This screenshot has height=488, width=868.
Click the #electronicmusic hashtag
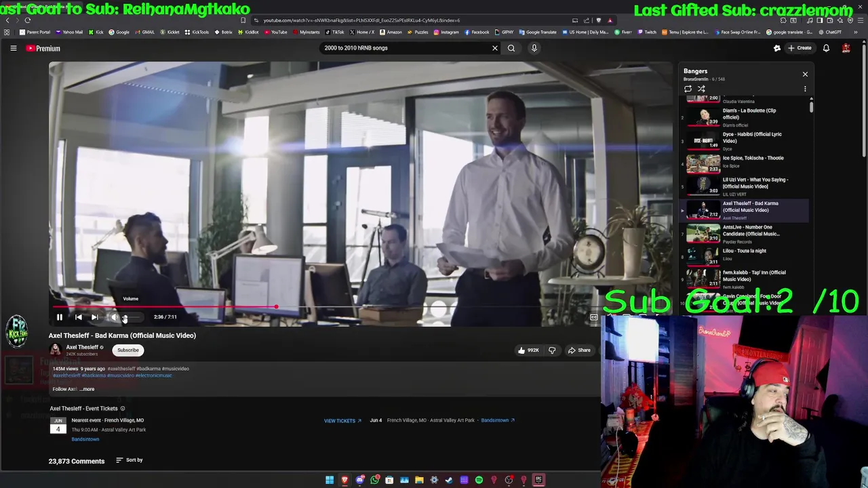click(153, 375)
